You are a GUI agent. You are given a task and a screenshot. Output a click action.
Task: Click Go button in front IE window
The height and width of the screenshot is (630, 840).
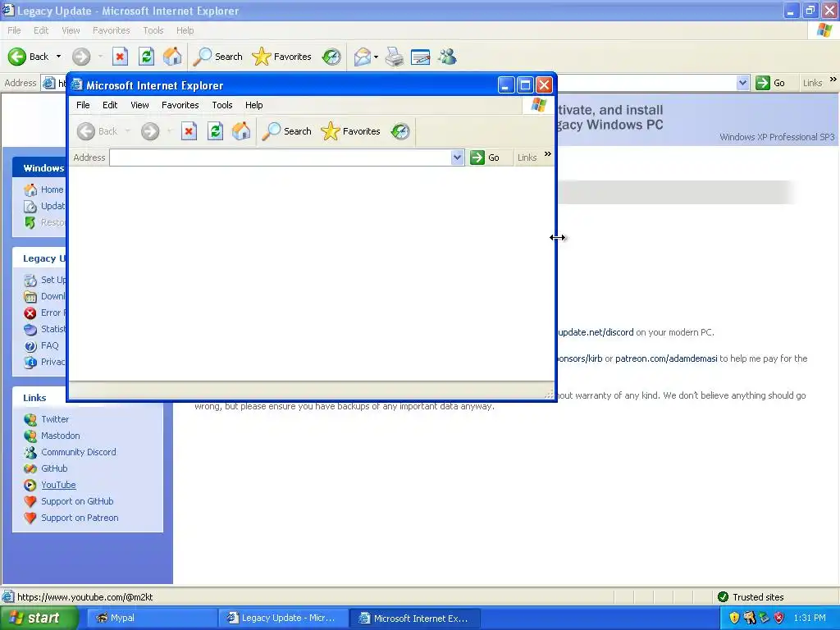click(x=484, y=157)
